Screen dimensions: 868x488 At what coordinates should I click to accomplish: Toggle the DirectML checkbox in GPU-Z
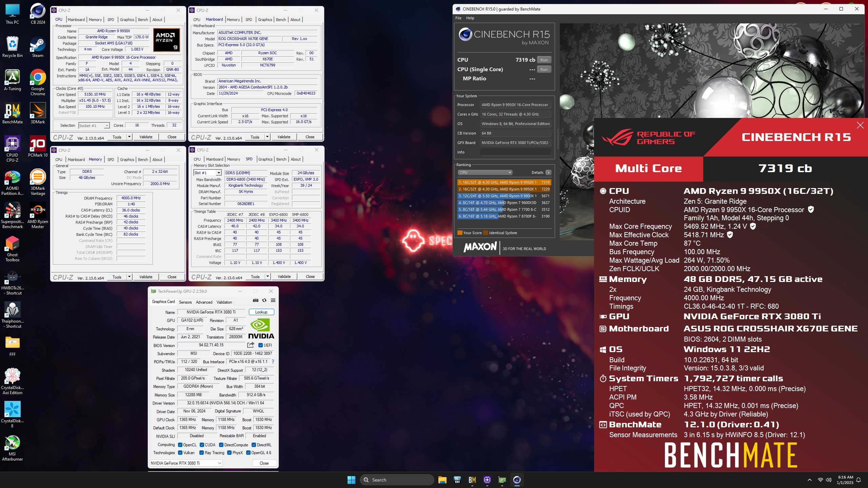tap(254, 445)
